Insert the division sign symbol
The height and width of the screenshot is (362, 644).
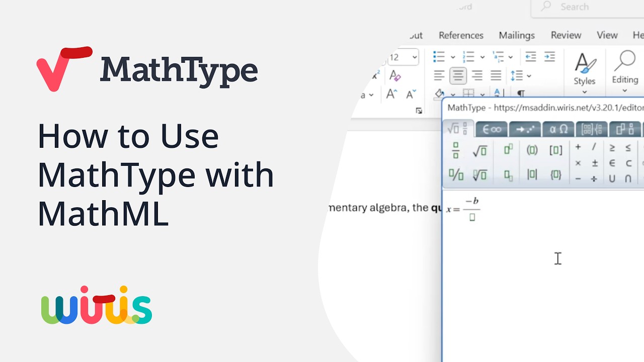594,178
